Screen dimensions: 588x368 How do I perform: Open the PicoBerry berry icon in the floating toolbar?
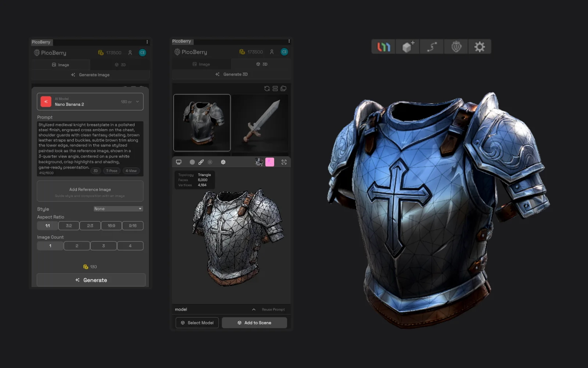[456, 47]
